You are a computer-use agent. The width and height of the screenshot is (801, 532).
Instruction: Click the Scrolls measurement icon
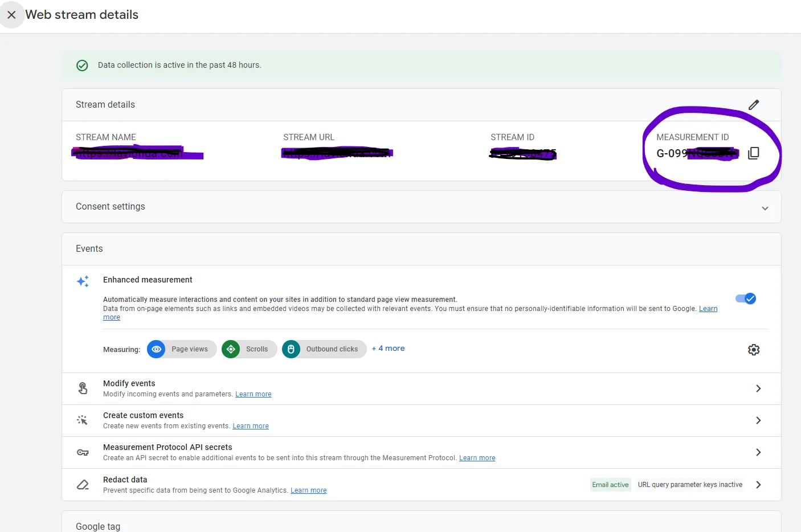tap(231, 349)
